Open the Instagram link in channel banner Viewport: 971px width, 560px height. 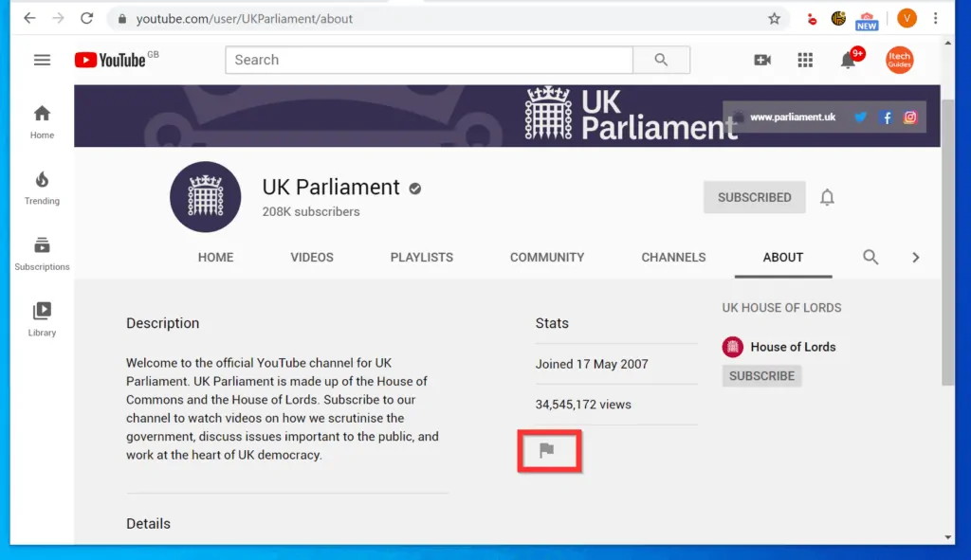(x=909, y=117)
